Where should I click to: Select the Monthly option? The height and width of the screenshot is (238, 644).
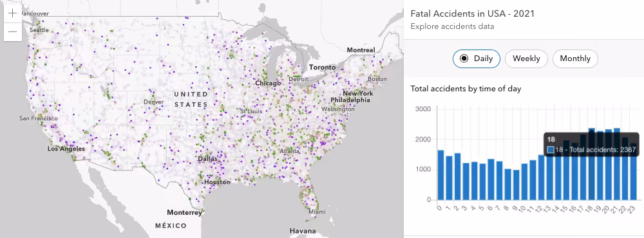click(575, 59)
